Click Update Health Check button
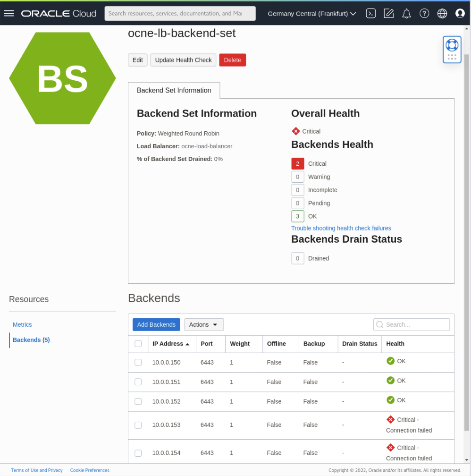The height and width of the screenshot is (476, 471). tap(183, 60)
